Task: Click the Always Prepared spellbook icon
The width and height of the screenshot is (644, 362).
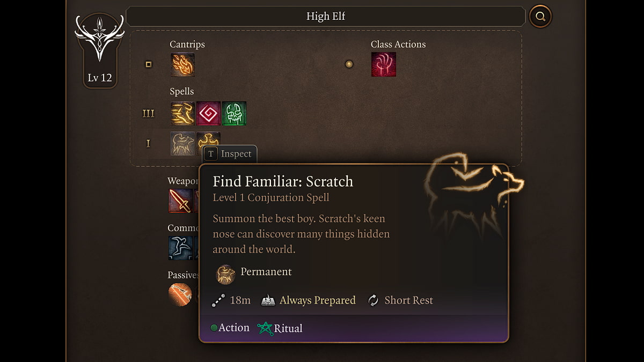Action: click(268, 301)
